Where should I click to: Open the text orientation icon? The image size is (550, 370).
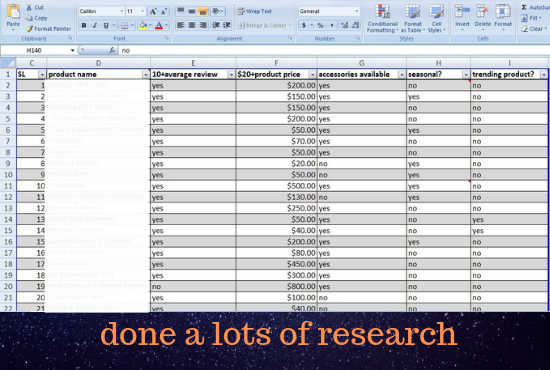[x=217, y=11]
